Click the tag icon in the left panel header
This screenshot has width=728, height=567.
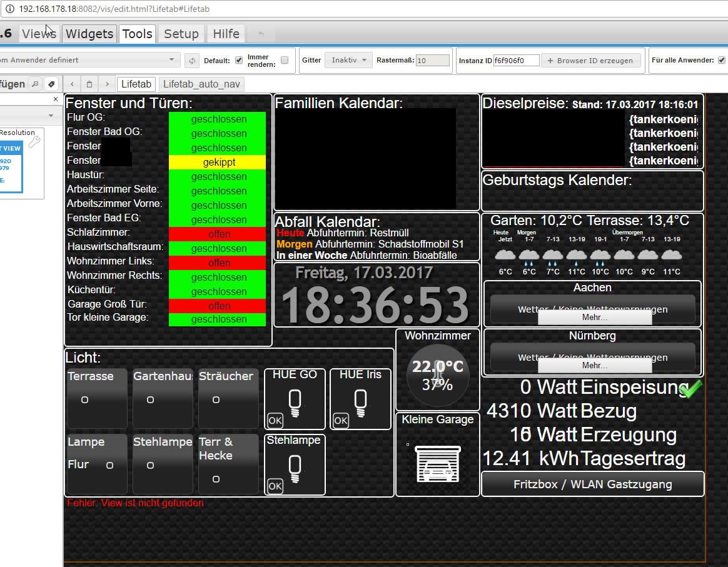click(x=51, y=84)
